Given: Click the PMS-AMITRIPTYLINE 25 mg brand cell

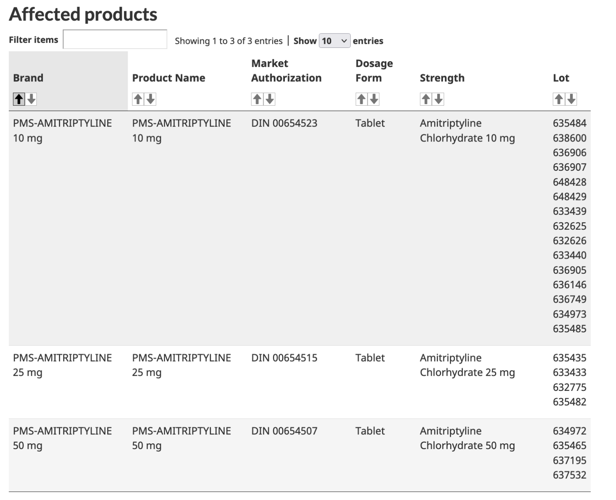Looking at the screenshot, I should (62, 365).
